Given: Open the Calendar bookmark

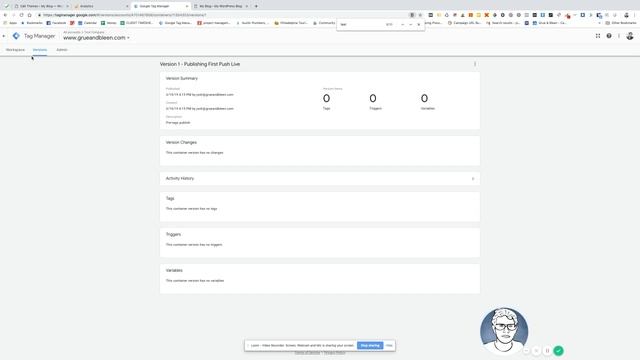Looking at the screenshot, I should point(87,23).
